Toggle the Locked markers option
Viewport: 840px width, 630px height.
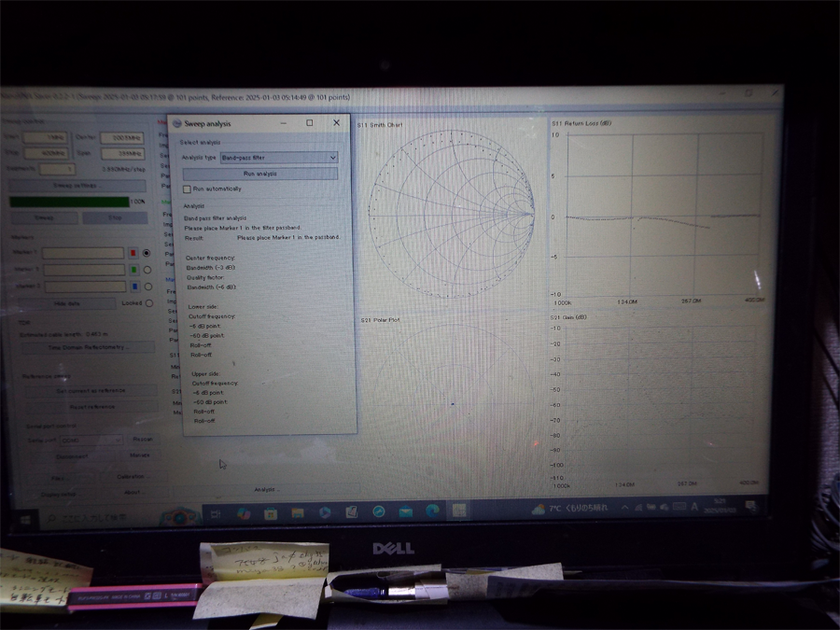click(149, 303)
